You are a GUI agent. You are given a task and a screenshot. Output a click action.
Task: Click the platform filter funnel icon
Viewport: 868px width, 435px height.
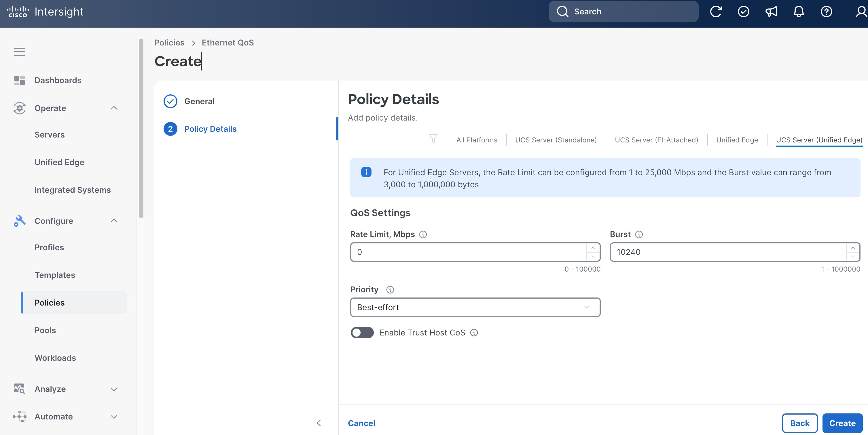(x=433, y=139)
